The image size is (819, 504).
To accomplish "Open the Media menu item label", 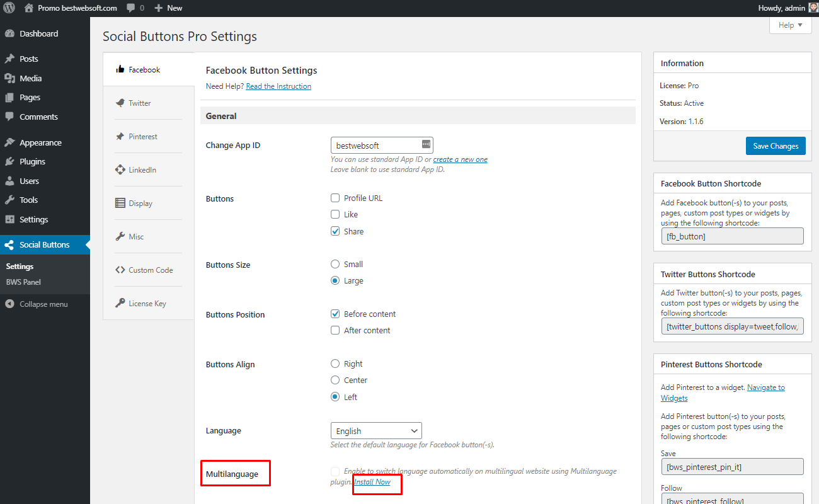I will [31, 78].
